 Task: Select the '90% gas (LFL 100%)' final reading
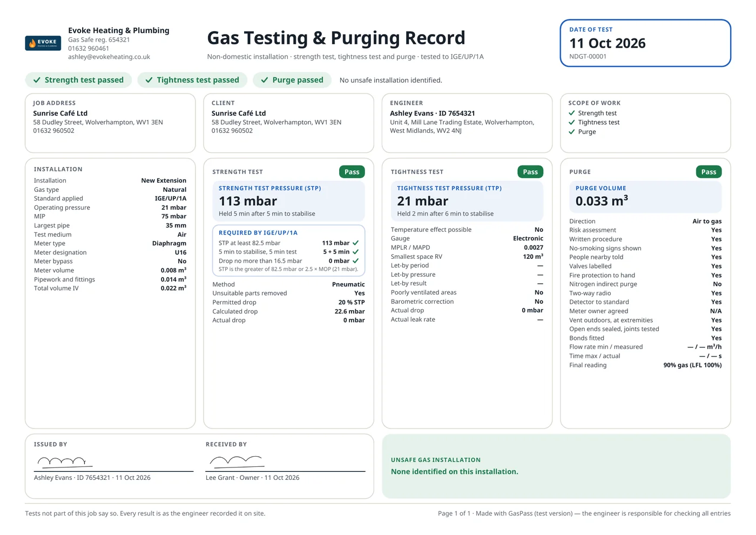[692, 365]
